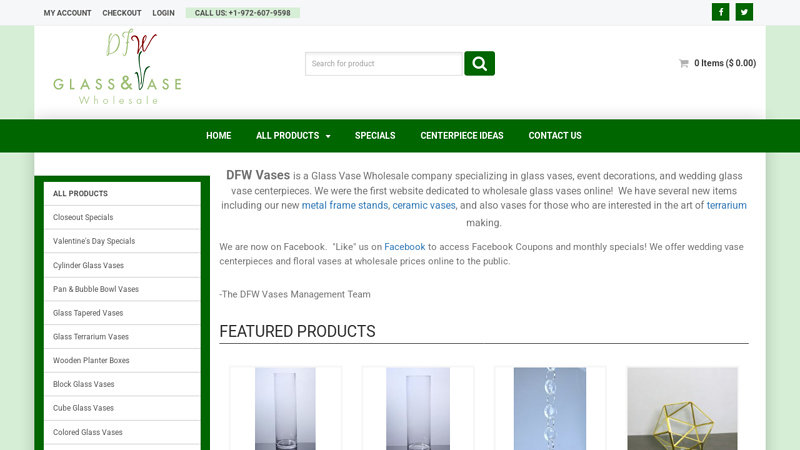Click the Search for product field

383,64
